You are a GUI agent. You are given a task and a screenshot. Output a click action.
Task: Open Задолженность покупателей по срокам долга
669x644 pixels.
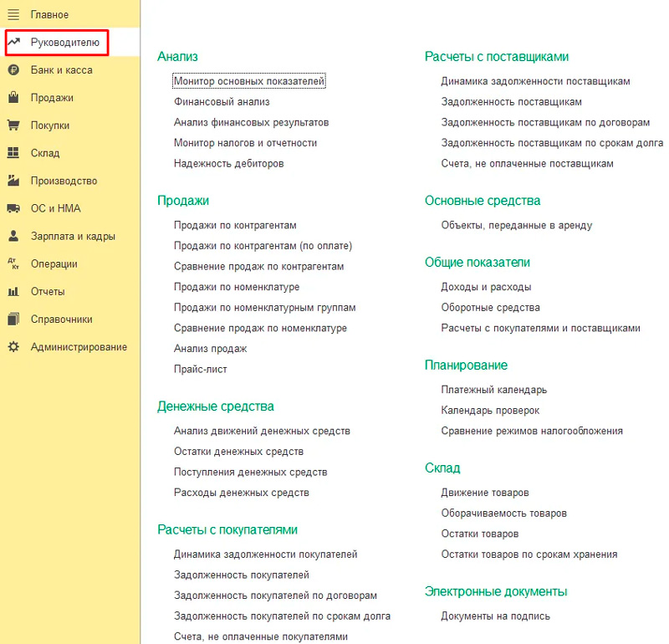point(283,616)
